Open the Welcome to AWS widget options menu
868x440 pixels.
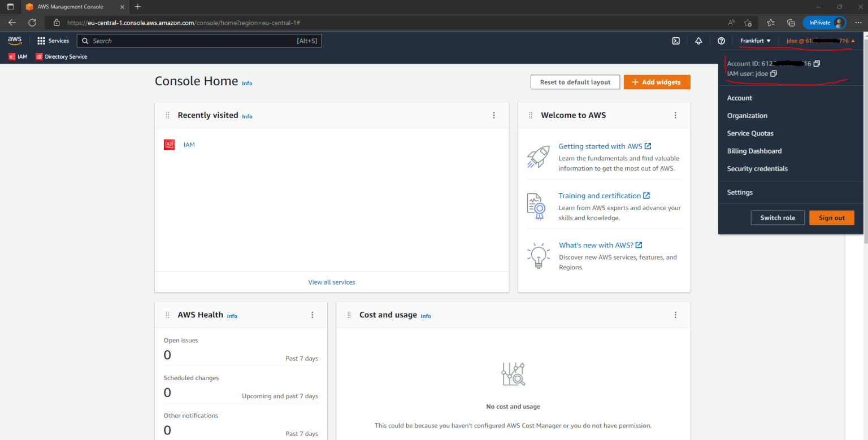point(675,115)
